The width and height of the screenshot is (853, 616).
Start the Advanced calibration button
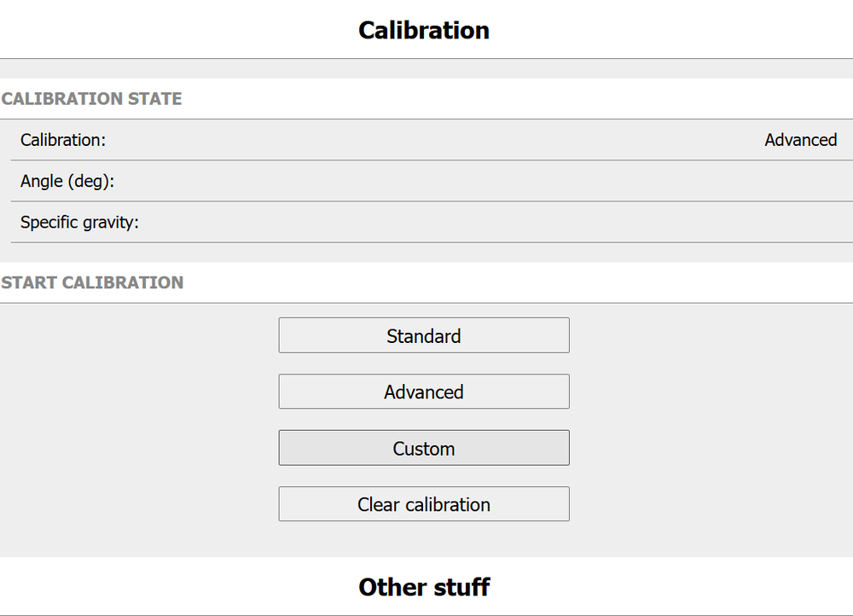pyautogui.click(x=424, y=392)
